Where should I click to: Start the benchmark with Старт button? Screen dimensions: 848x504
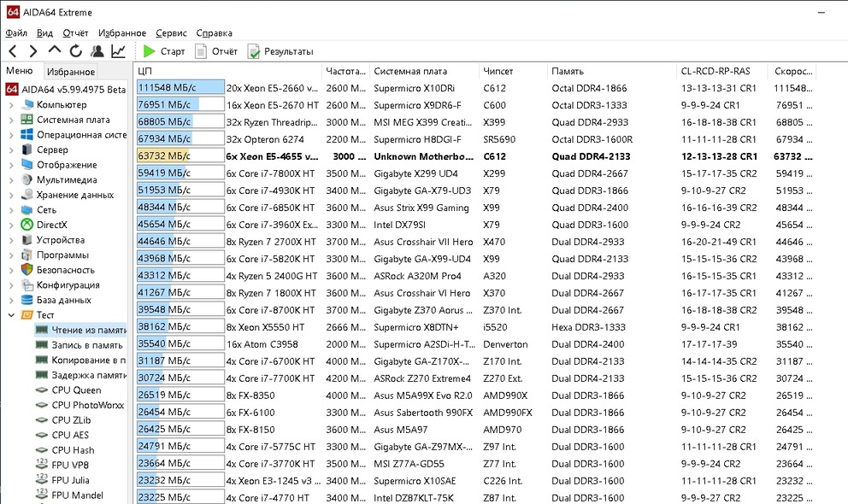coord(164,51)
